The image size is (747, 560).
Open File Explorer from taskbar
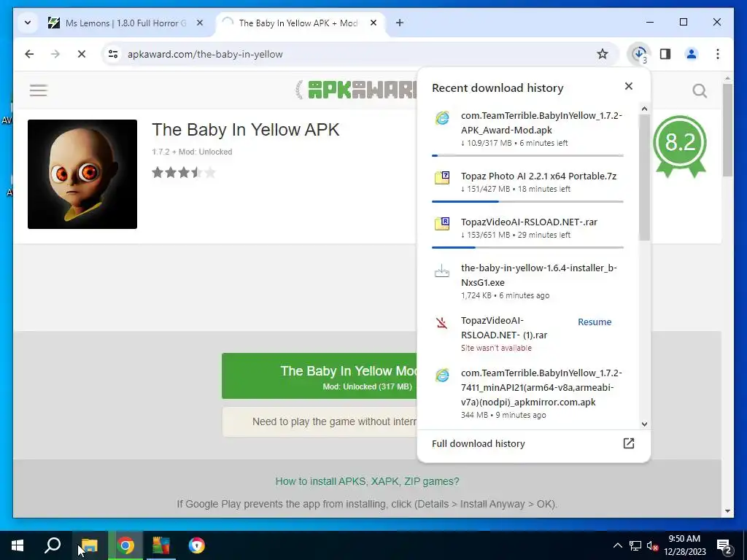[89, 545]
